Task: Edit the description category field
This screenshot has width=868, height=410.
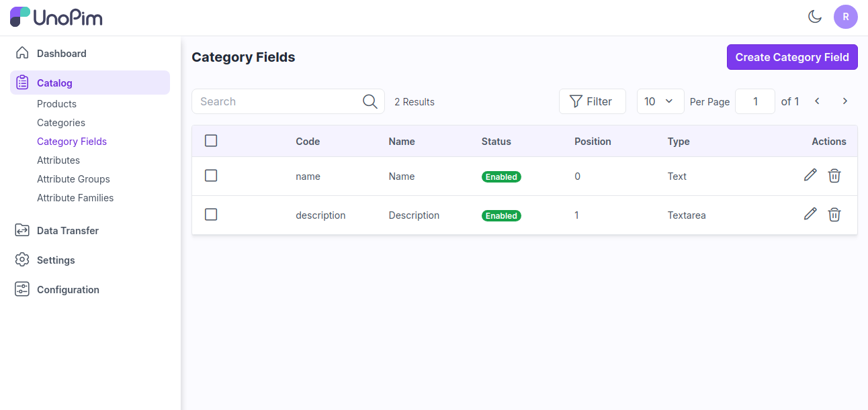Action: pyautogui.click(x=810, y=215)
